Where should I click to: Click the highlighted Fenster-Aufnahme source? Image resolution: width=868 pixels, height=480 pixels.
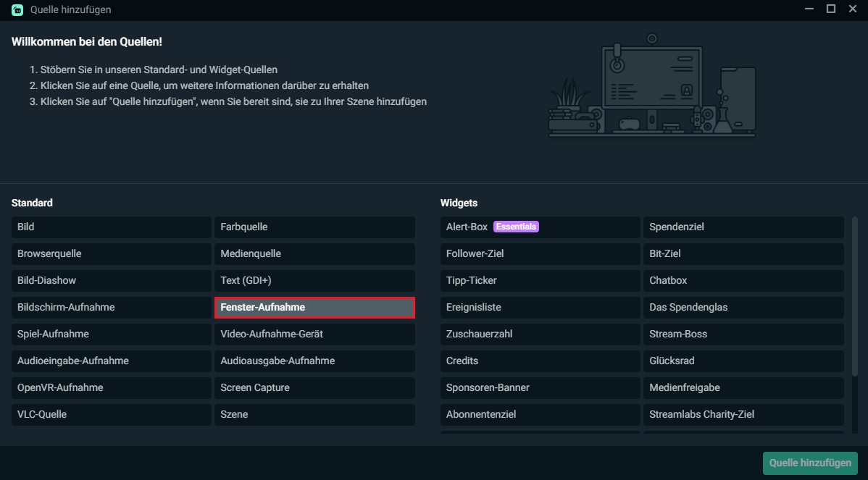314,307
